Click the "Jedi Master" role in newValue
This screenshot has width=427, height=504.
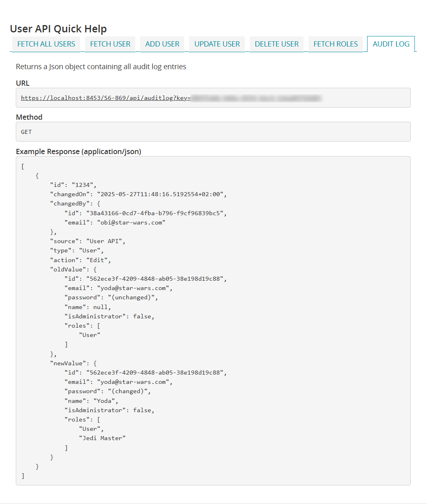click(x=102, y=438)
